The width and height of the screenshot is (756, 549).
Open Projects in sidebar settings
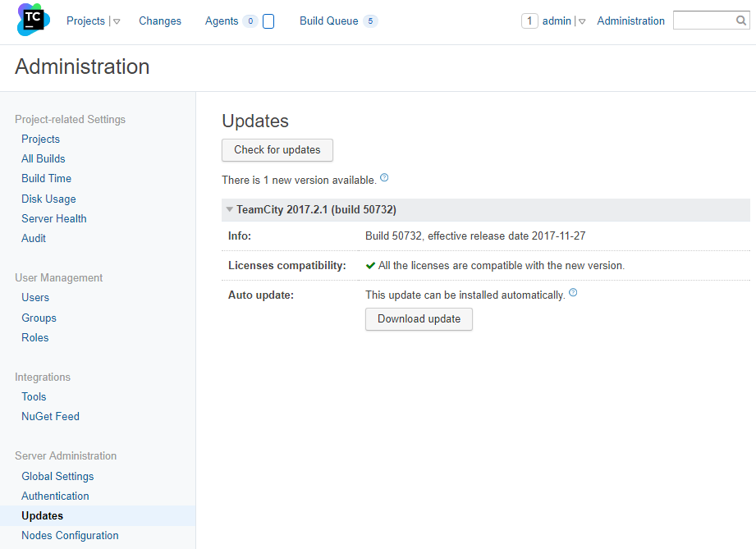coord(40,139)
